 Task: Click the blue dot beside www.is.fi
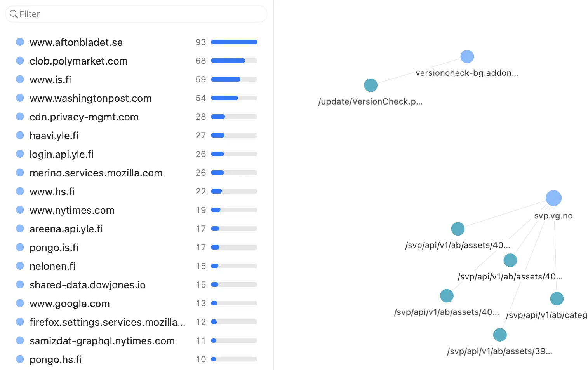pos(20,79)
